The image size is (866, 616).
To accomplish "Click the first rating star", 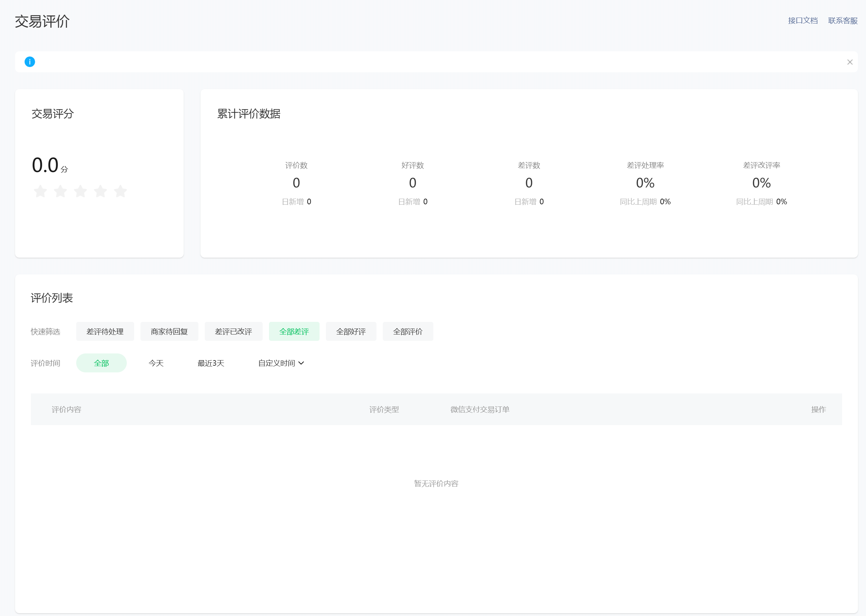I will (41, 191).
